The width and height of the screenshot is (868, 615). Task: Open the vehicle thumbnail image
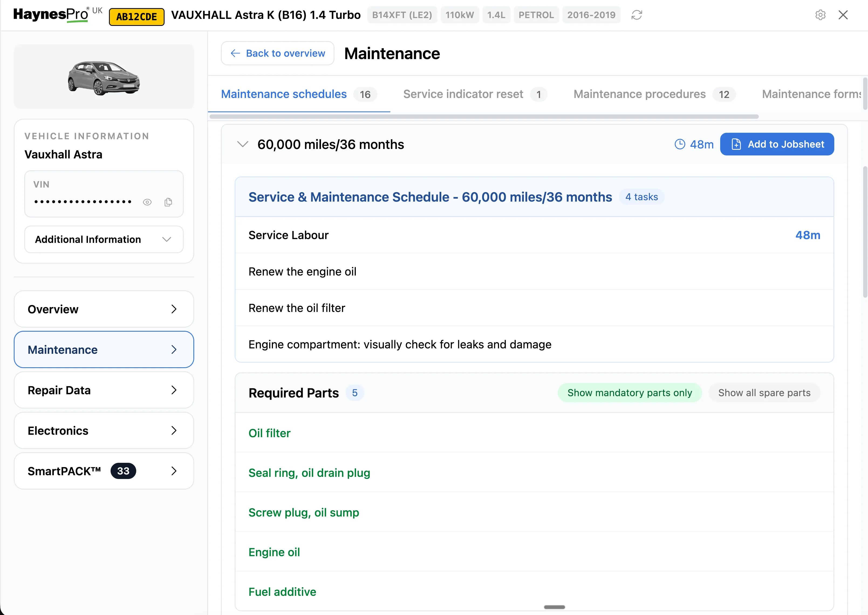click(x=104, y=77)
